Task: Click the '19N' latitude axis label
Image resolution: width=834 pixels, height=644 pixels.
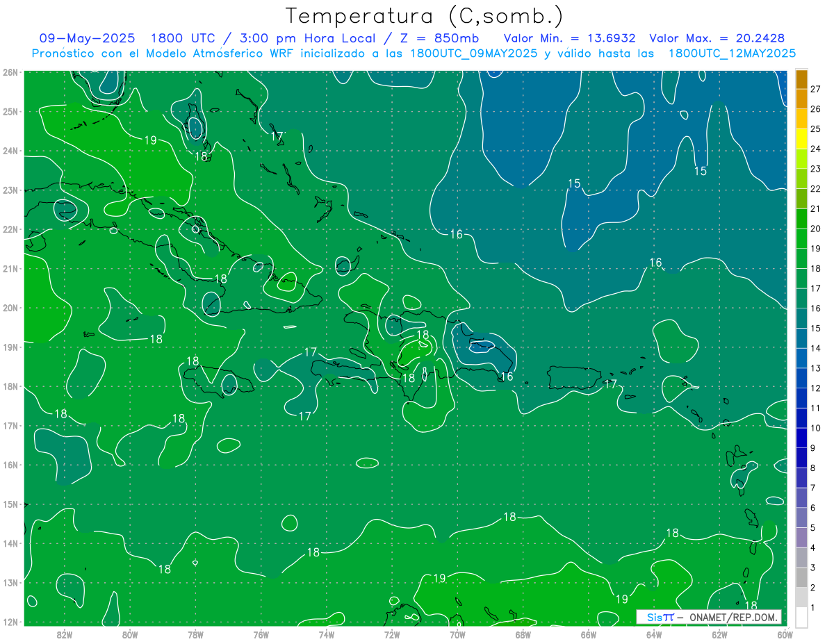Action: click(x=10, y=347)
